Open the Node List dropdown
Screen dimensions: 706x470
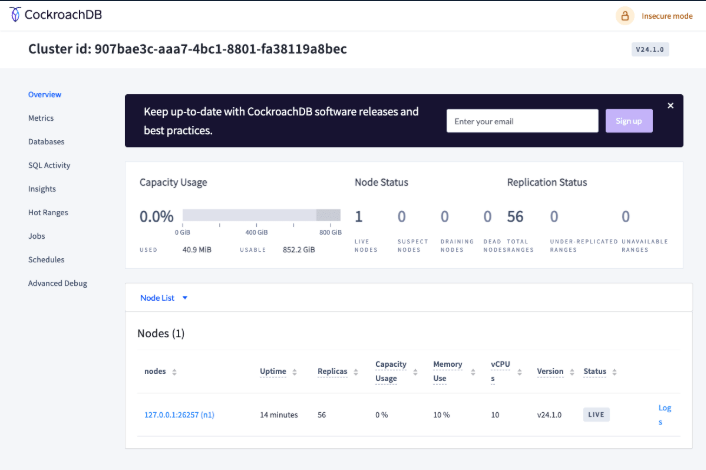tap(164, 298)
